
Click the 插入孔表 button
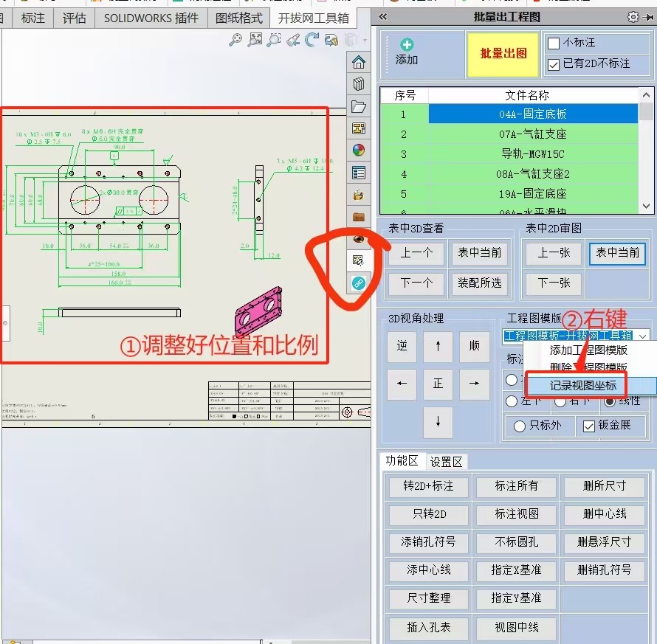point(428,627)
